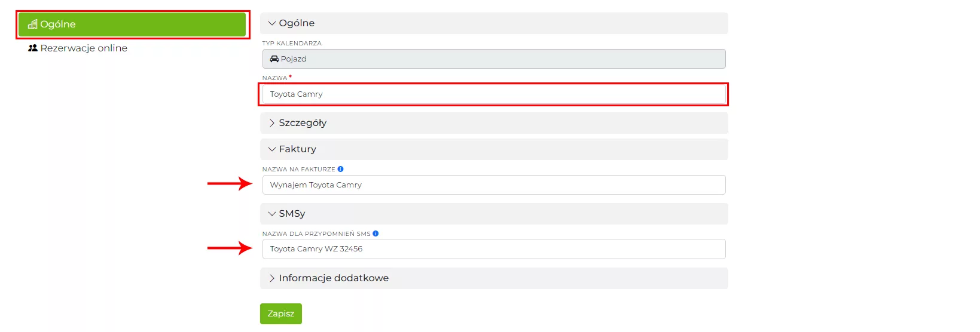Click the NAZWA NA FAKTURZE label text

tap(298, 170)
